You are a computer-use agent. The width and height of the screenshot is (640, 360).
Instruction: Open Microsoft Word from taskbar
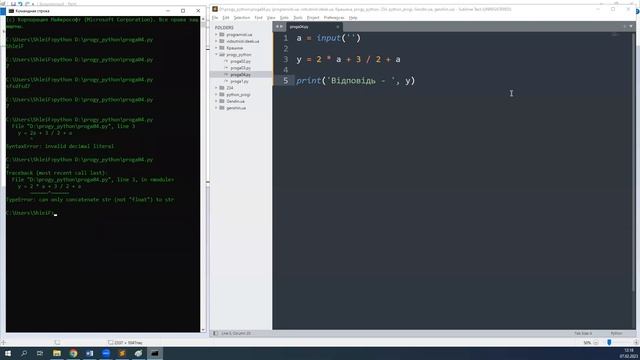point(89,353)
